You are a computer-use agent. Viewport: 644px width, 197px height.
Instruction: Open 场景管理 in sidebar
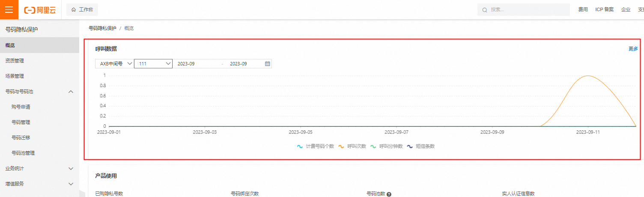pyautogui.click(x=39, y=76)
